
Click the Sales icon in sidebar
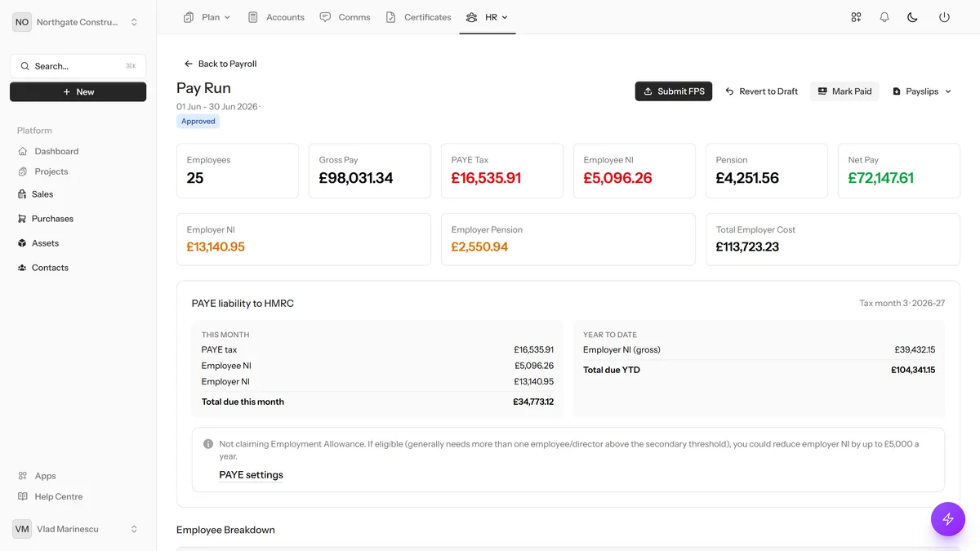22,194
